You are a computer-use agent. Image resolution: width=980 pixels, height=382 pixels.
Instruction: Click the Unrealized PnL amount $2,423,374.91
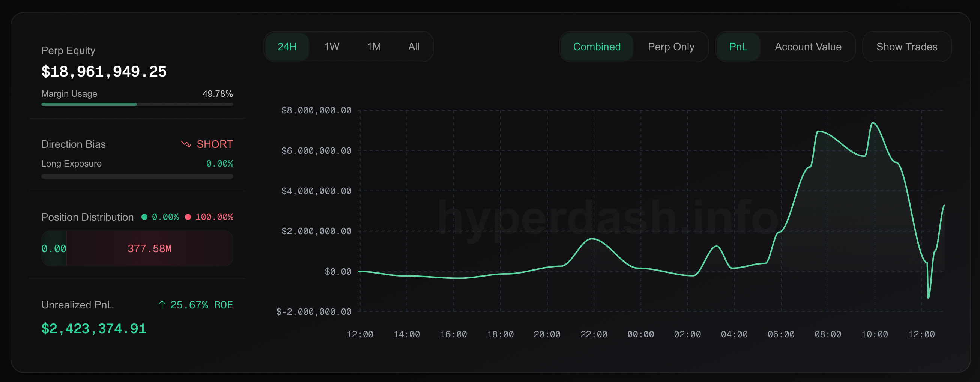coord(93,328)
